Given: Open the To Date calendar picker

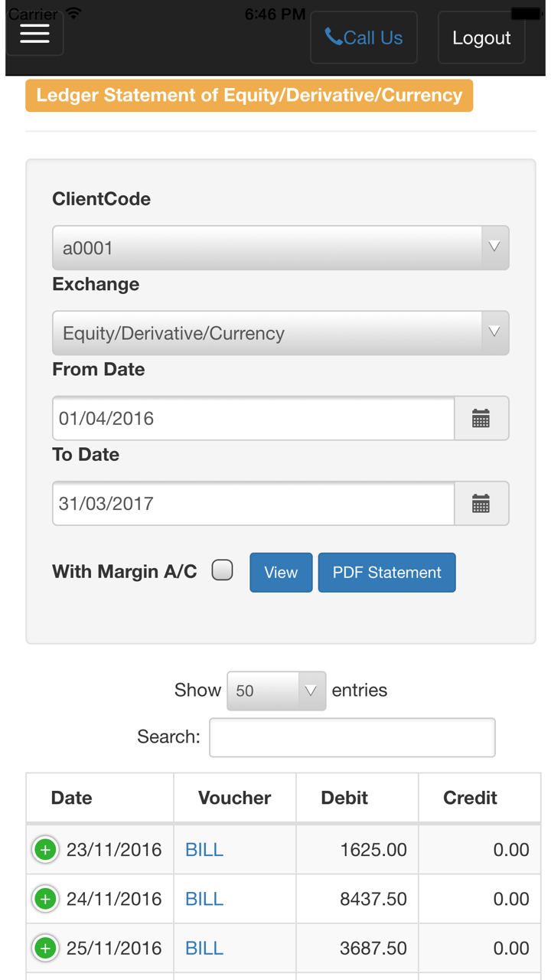Looking at the screenshot, I should pyautogui.click(x=481, y=504).
